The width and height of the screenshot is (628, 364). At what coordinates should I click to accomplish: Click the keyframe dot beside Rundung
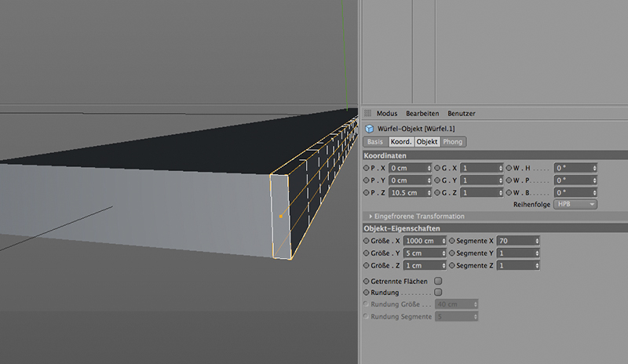(366, 292)
